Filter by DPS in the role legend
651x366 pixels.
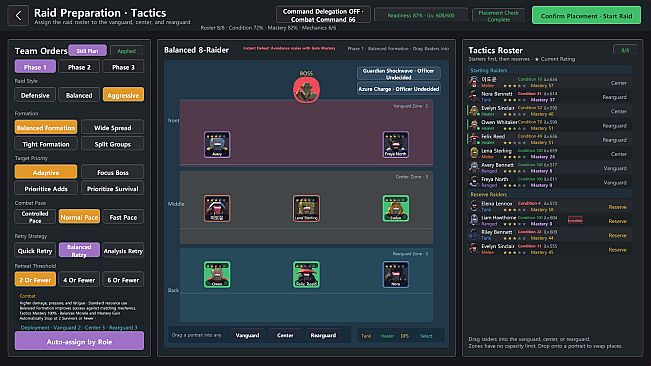coord(404,336)
